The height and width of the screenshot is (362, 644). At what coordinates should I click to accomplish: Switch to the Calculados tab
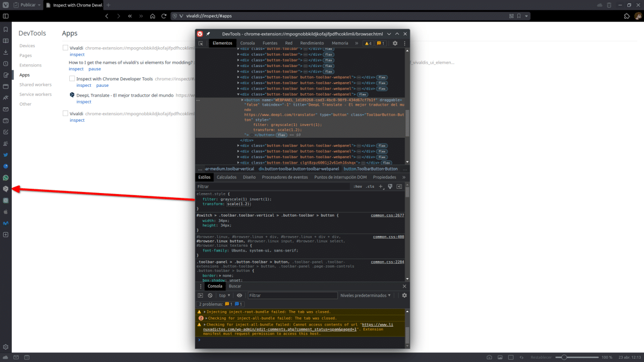[x=226, y=177]
